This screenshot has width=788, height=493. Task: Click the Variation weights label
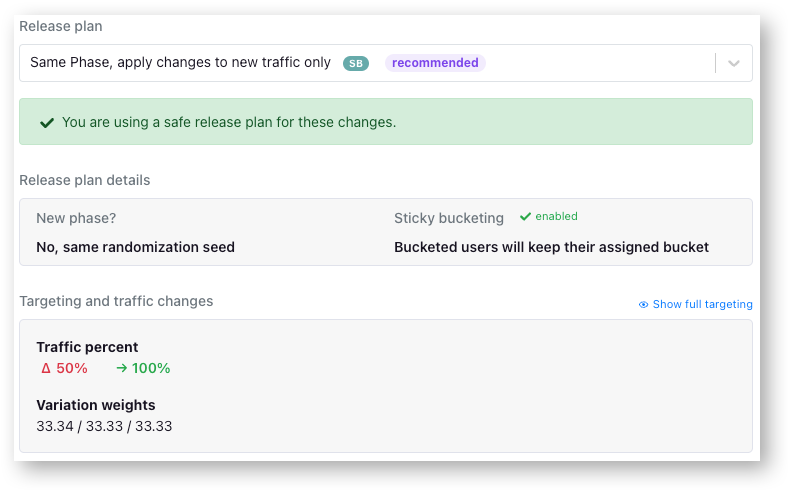(96, 405)
